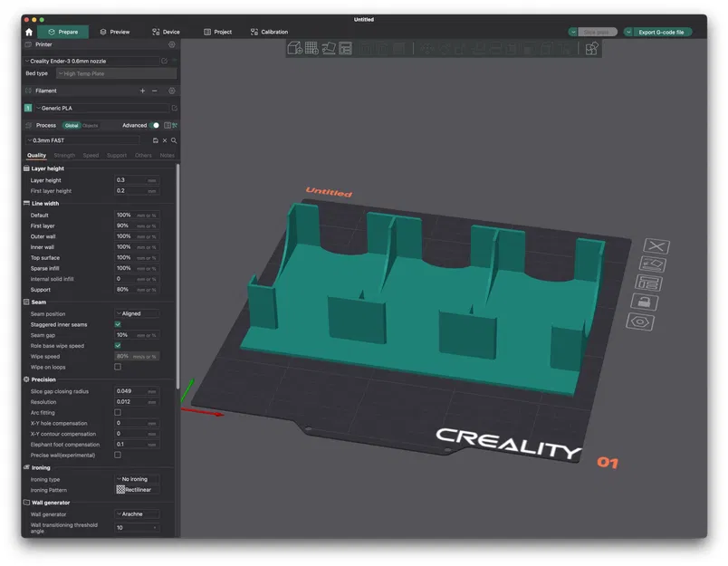Click the Seam gap value field

(137, 335)
